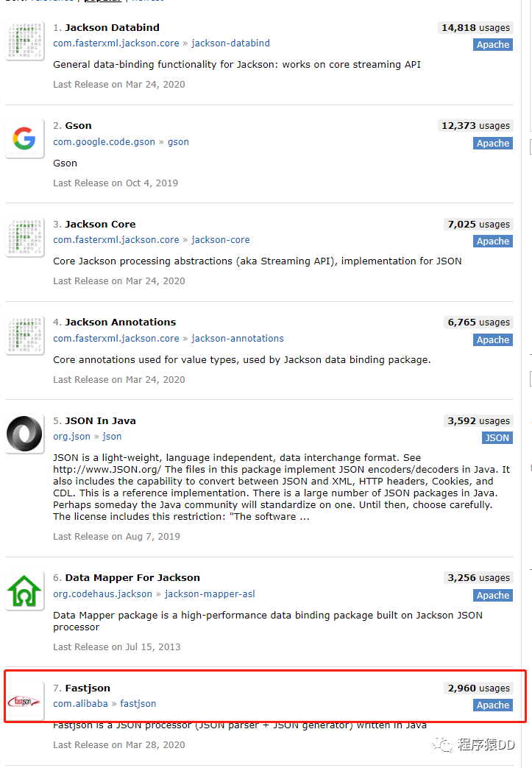Click the JSON In Java logo
This screenshot has width=532, height=768.
point(24,434)
